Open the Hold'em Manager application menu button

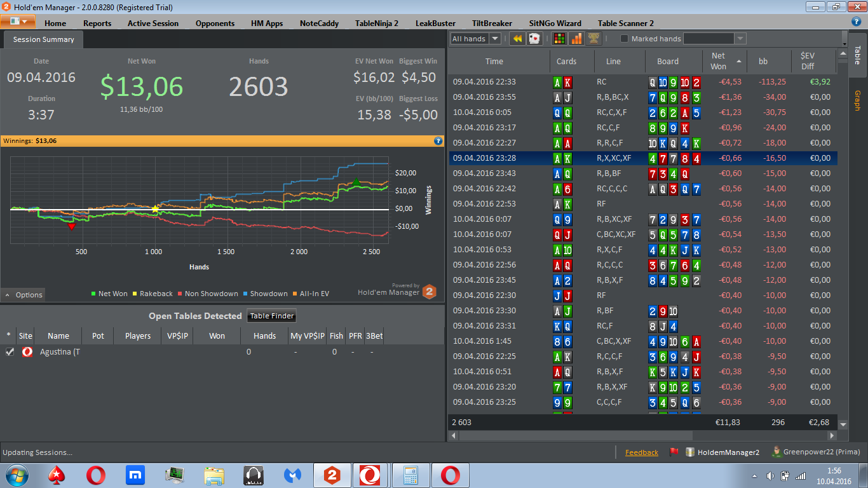coord(18,21)
